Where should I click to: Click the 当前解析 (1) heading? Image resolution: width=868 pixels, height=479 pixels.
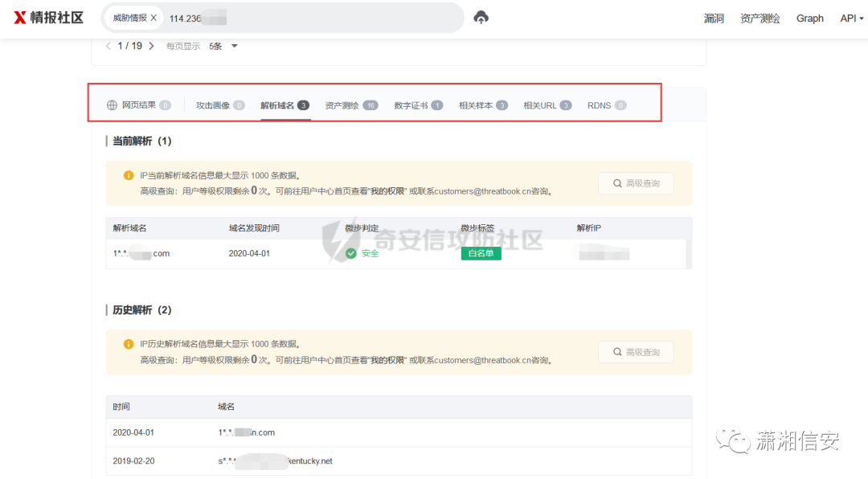(x=141, y=141)
